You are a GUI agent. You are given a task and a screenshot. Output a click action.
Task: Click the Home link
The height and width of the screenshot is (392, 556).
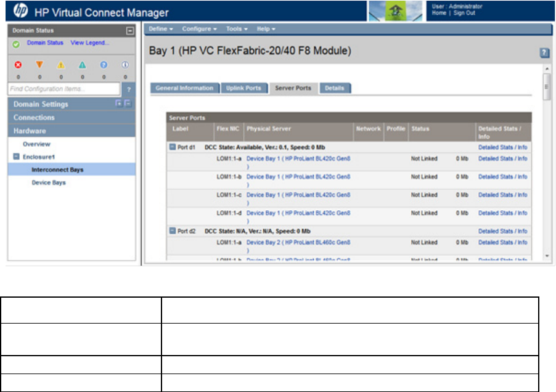(x=439, y=13)
